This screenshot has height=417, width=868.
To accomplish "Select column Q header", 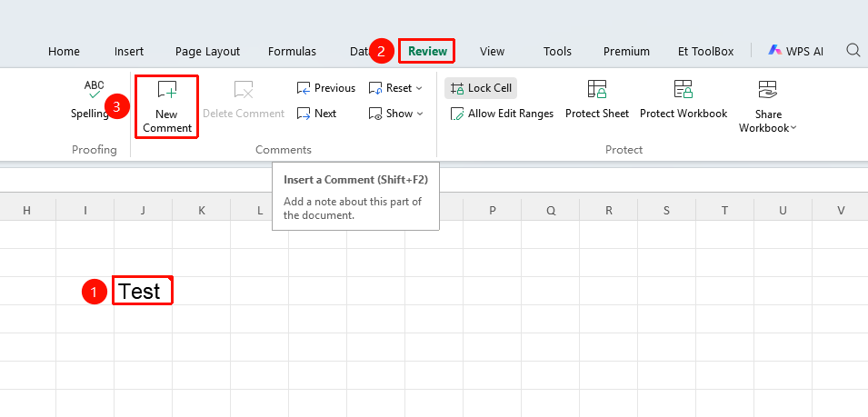I will [550, 210].
